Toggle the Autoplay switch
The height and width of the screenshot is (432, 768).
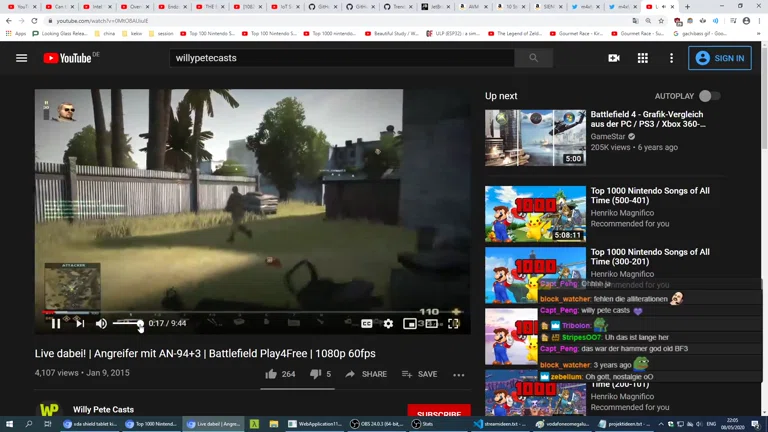click(x=709, y=96)
